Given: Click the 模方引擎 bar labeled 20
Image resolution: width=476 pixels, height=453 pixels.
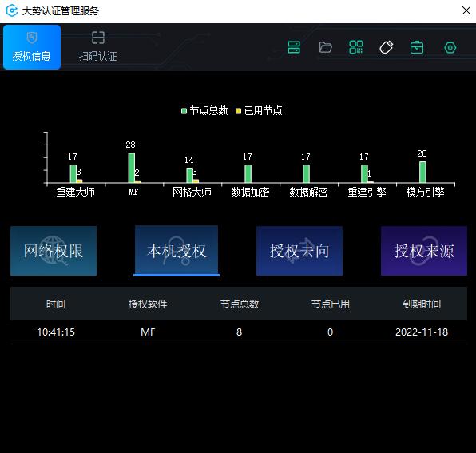Looking at the screenshot, I should click(x=422, y=172).
